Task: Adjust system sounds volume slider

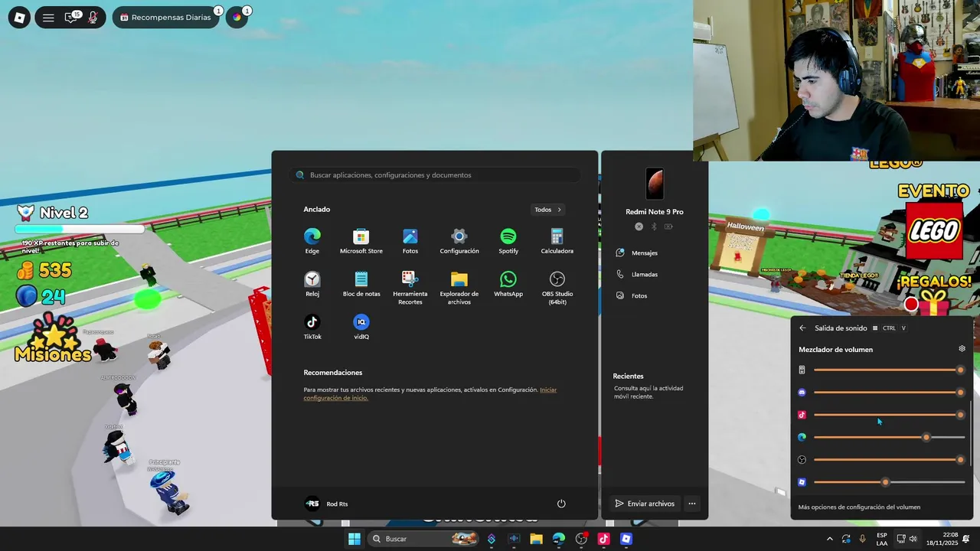Action: (888, 370)
